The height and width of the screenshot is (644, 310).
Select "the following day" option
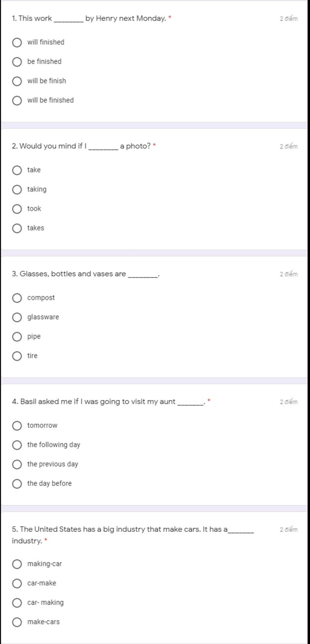(17, 445)
